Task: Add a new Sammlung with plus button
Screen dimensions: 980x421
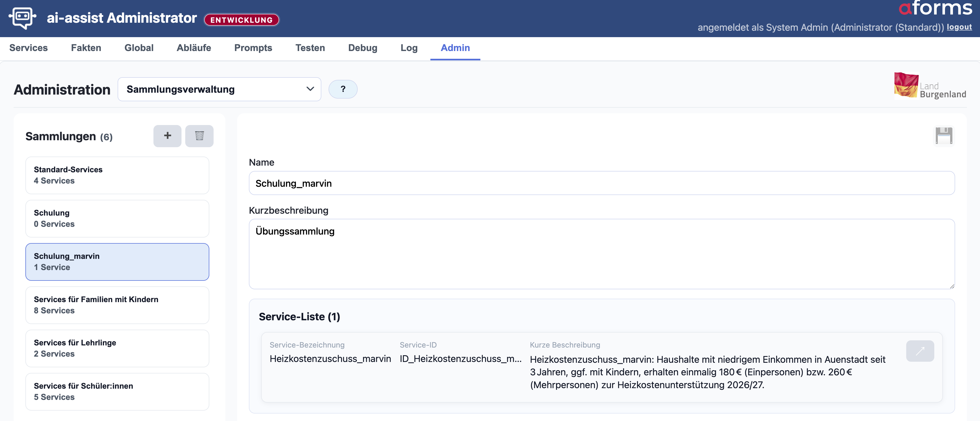Action: click(167, 136)
